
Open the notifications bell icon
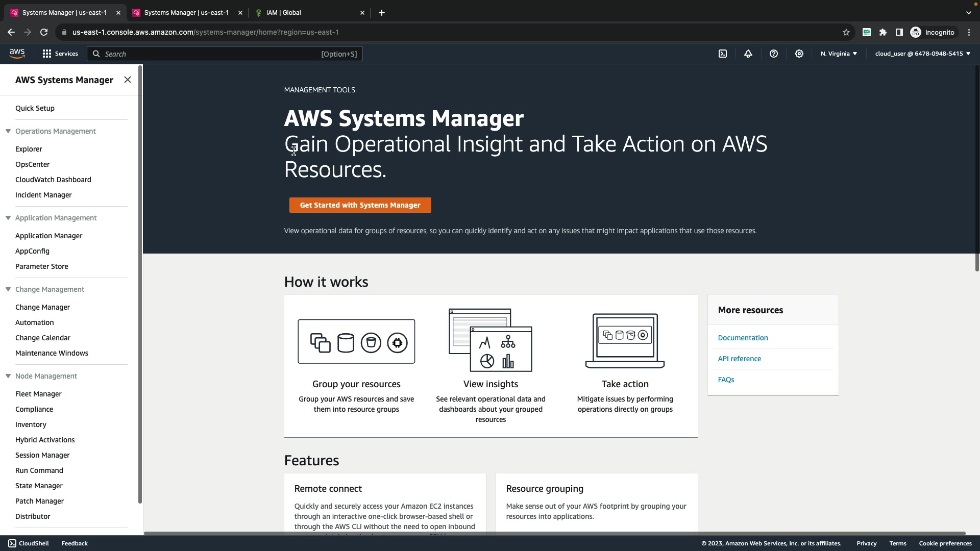748,54
